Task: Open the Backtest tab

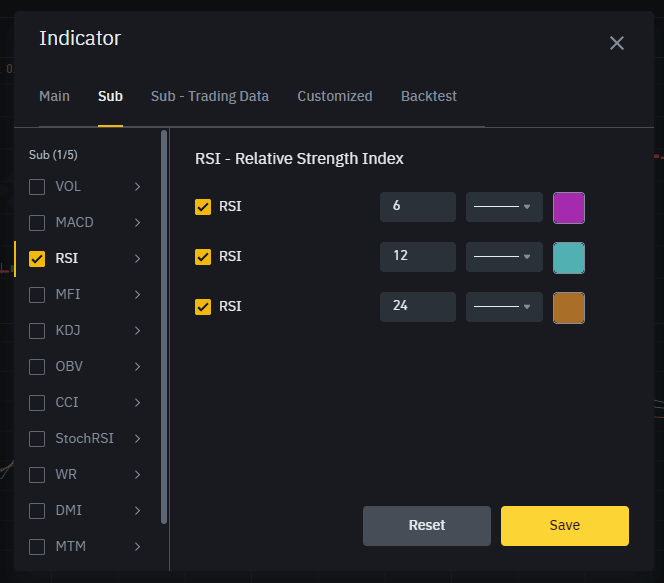Action: tap(429, 96)
